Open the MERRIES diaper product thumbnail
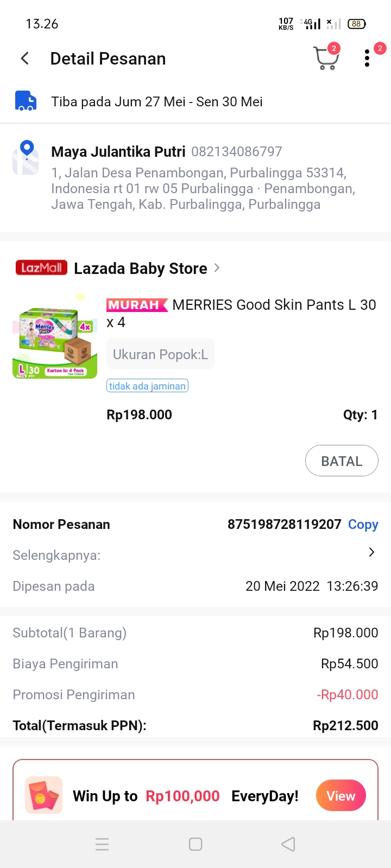The width and height of the screenshot is (391, 868). 55,337
